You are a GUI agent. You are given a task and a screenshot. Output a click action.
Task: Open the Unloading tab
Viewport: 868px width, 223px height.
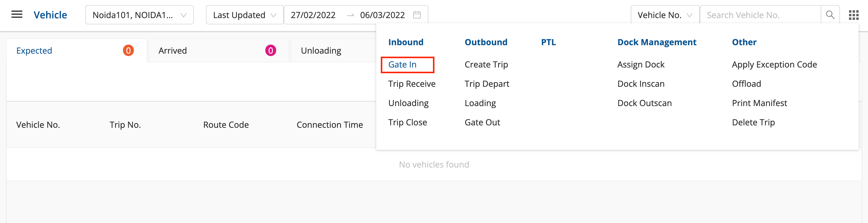[x=321, y=51]
